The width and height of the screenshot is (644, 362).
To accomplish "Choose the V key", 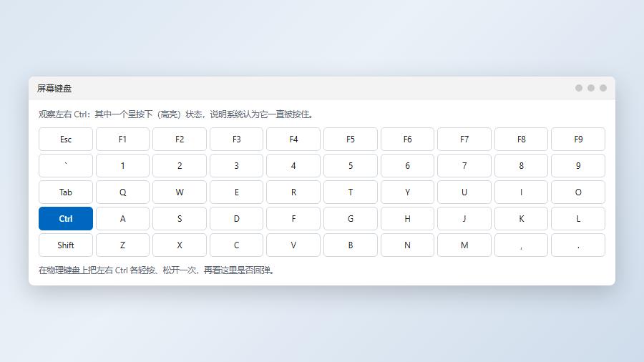I will (x=293, y=245).
